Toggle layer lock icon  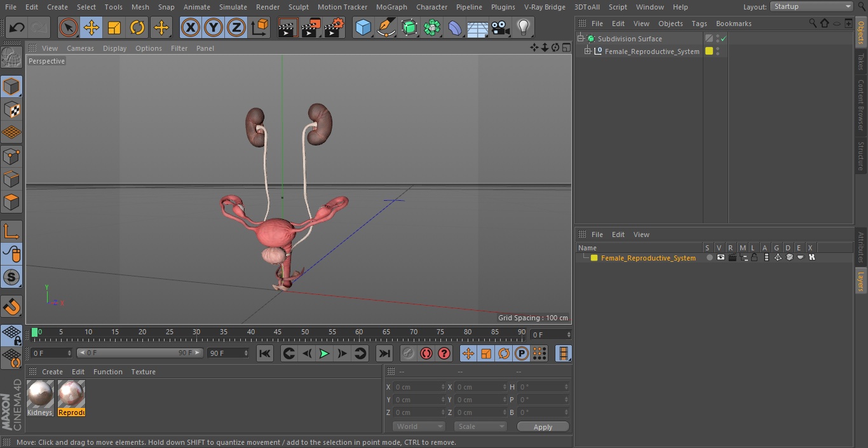click(x=754, y=257)
